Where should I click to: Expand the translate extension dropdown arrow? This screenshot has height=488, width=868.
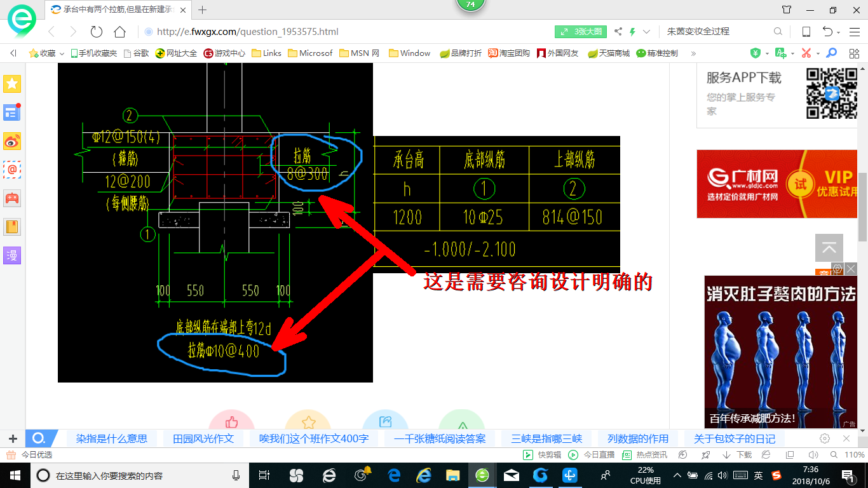(792, 54)
